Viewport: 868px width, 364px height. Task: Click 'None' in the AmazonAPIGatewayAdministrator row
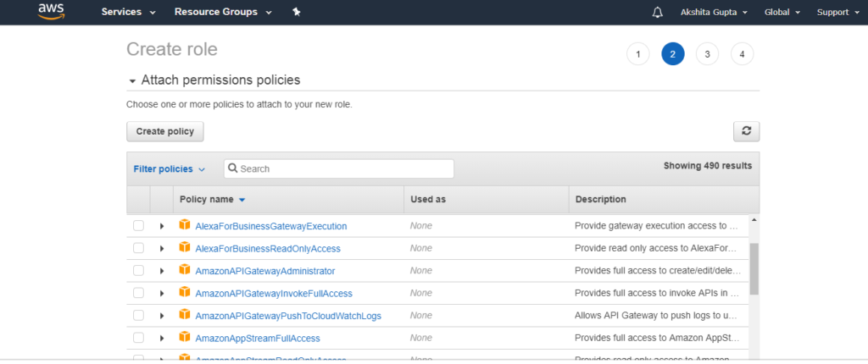[x=420, y=271]
